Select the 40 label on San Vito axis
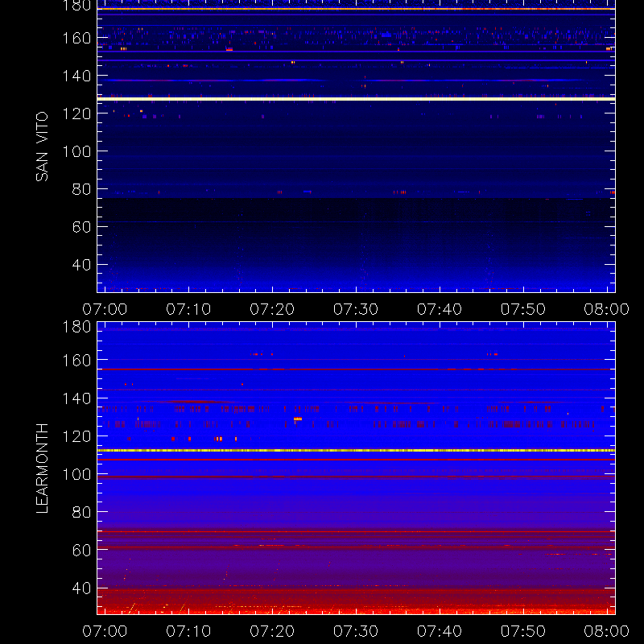 click(x=81, y=265)
